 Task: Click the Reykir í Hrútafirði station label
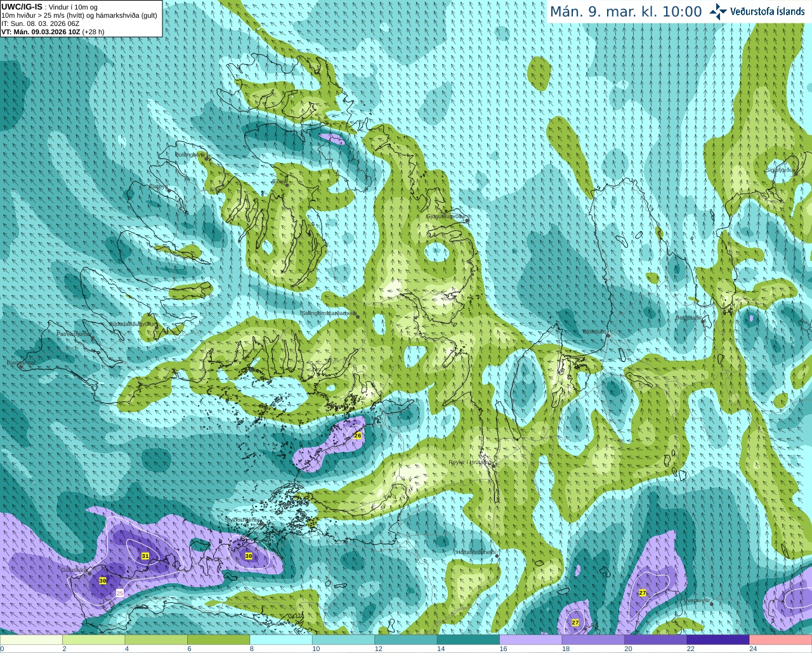tap(470, 462)
